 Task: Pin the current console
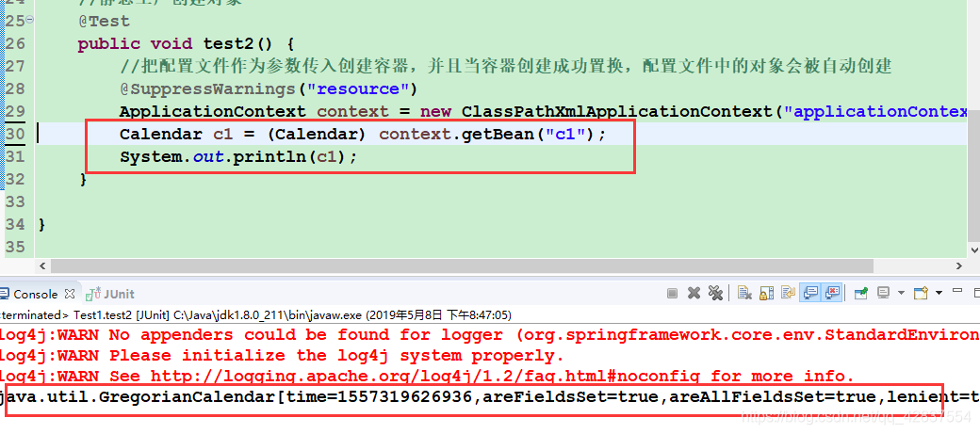tap(861, 293)
